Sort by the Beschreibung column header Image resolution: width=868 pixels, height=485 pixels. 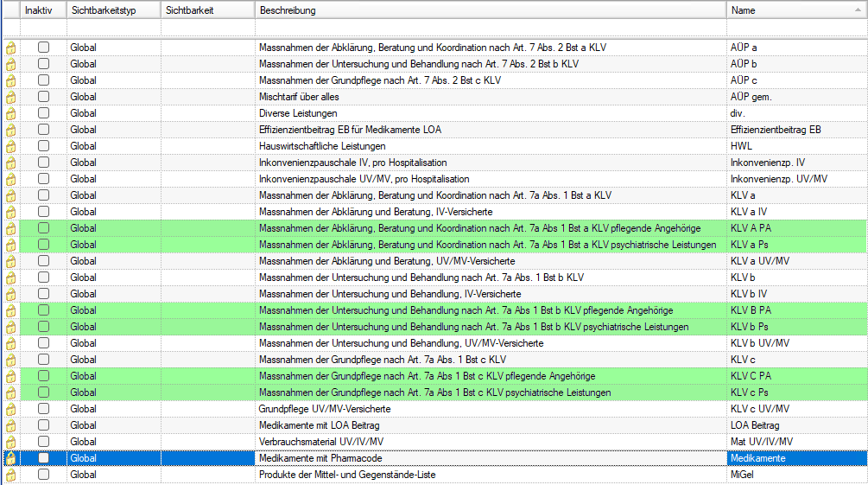491,10
